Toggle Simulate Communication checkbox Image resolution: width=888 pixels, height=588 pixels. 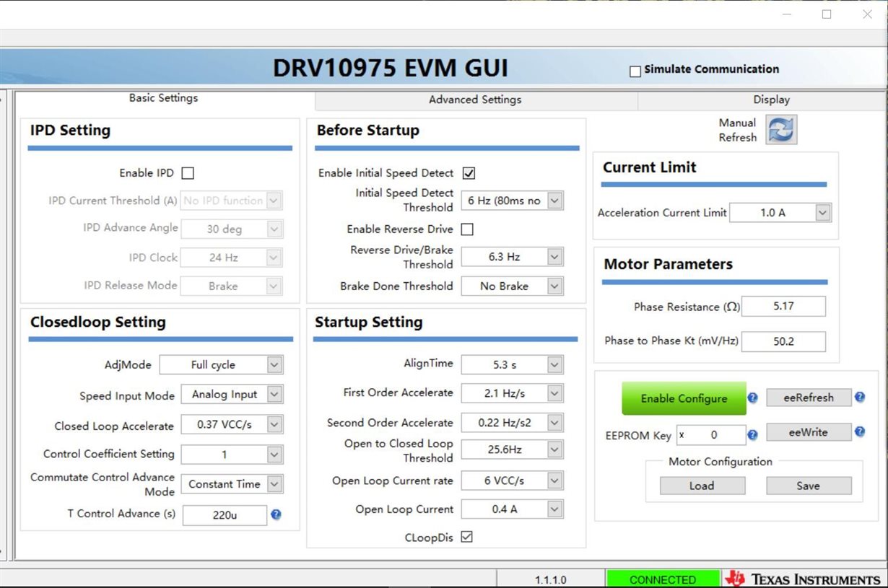(x=635, y=71)
